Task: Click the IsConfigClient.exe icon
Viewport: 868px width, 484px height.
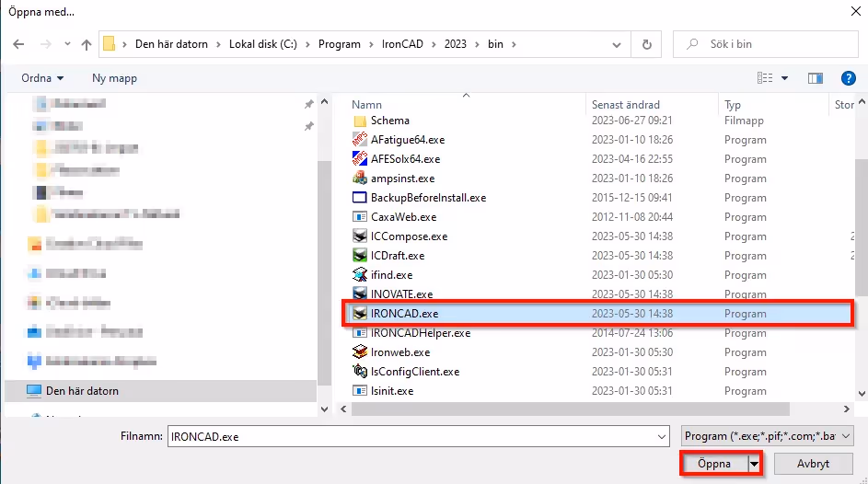Action: click(x=360, y=371)
